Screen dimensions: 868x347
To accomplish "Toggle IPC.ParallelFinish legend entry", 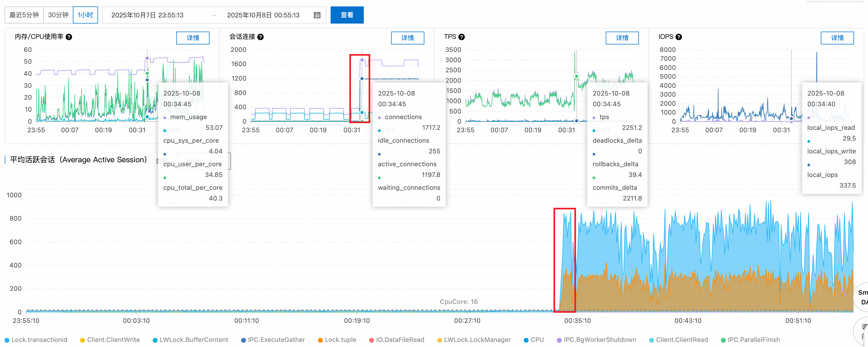I will pos(750,340).
